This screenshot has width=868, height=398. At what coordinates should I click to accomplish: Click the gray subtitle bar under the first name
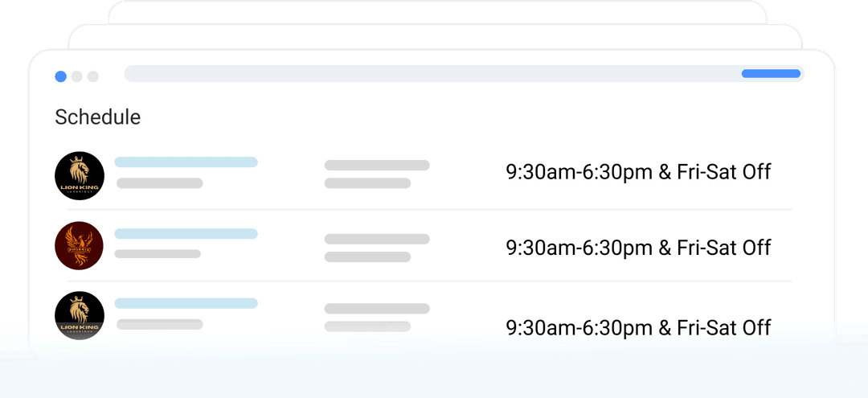159,183
